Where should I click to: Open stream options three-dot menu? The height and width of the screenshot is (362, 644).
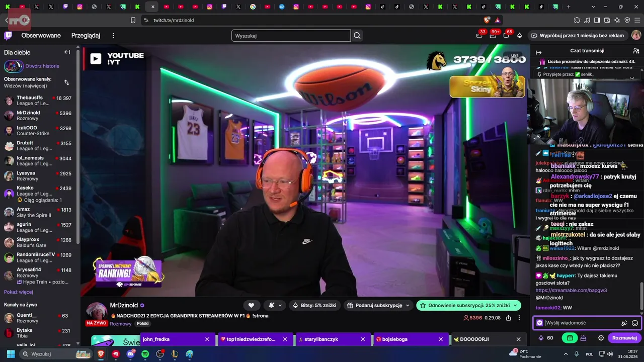coord(519,318)
